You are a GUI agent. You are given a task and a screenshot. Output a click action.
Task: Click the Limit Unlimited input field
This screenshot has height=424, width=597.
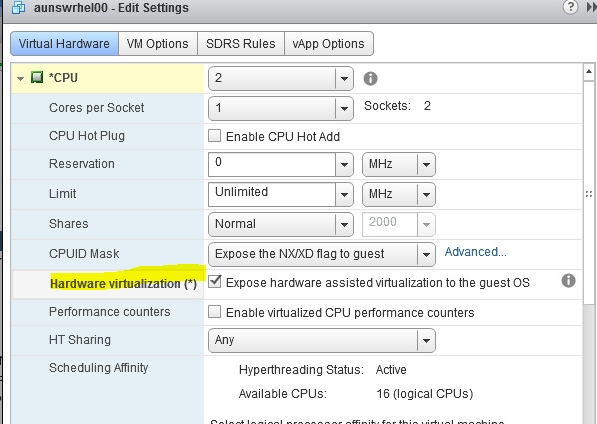pyautogui.click(x=272, y=194)
